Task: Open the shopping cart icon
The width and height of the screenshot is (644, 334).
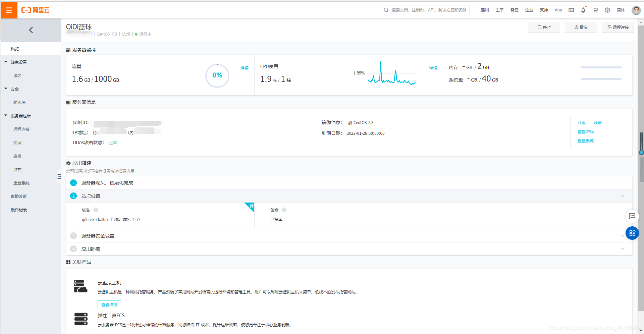Action: [595, 10]
